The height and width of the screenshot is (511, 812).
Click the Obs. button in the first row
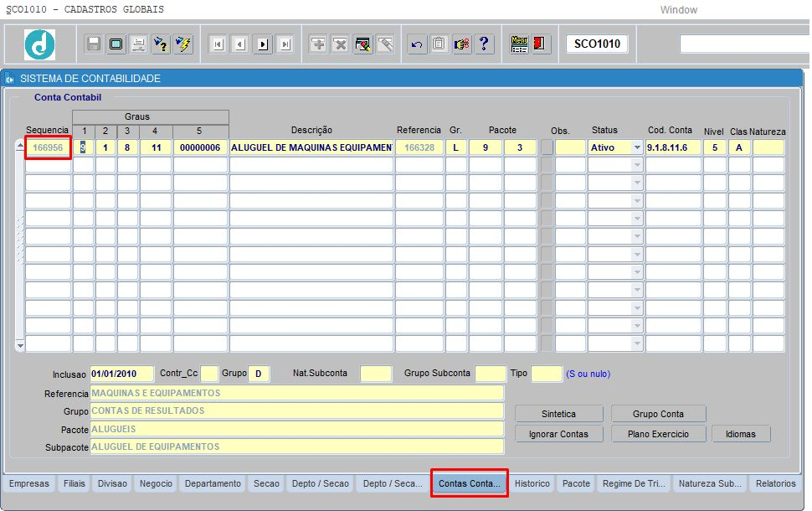(x=547, y=147)
